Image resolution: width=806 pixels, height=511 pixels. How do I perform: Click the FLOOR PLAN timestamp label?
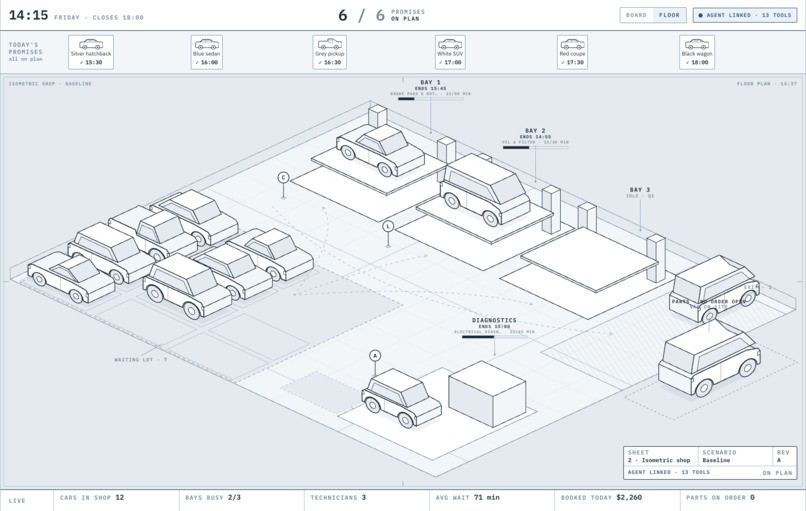point(767,84)
